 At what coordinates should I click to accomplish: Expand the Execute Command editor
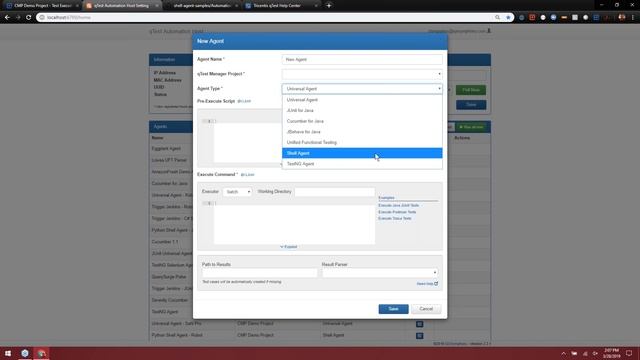pyautogui.click(x=289, y=247)
